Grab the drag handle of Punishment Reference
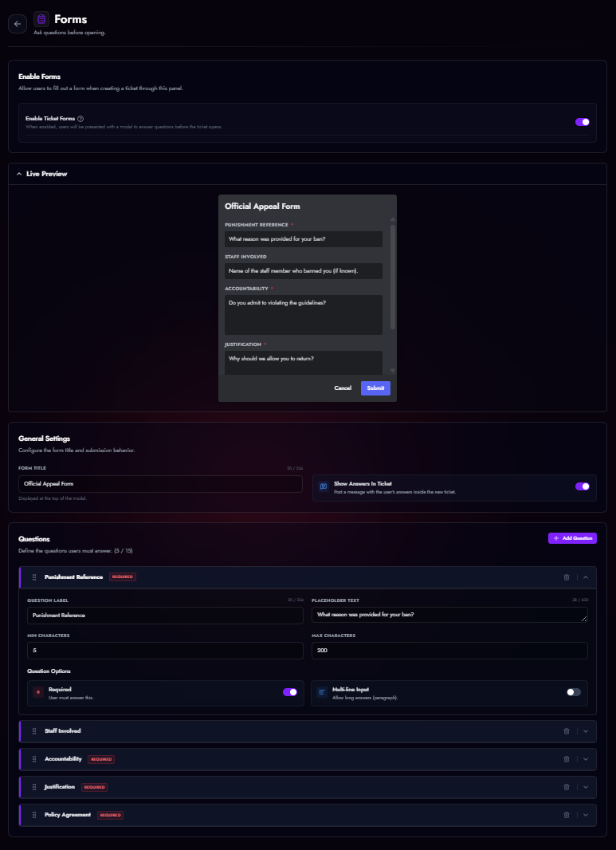 coord(34,577)
